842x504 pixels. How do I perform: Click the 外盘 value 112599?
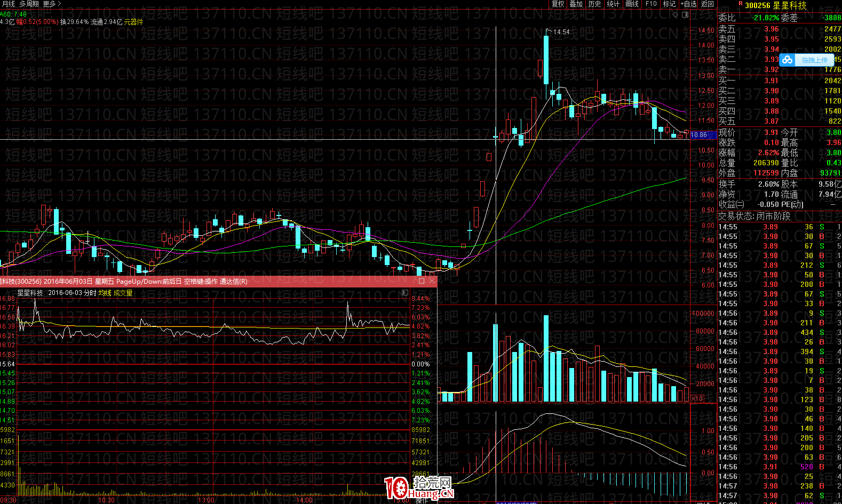point(766,173)
